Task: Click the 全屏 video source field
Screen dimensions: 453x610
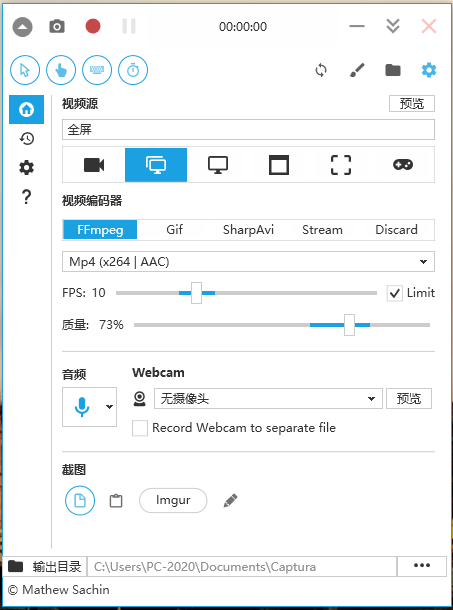Action: 248,130
